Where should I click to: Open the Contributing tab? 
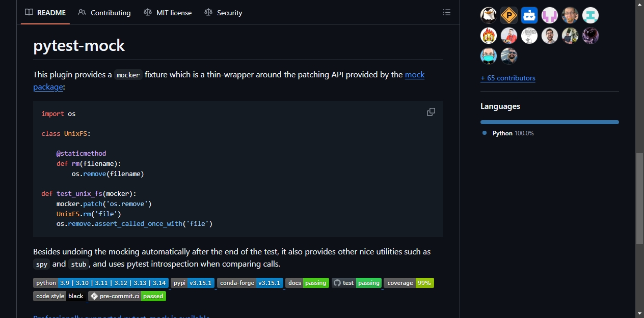(x=104, y=13)
